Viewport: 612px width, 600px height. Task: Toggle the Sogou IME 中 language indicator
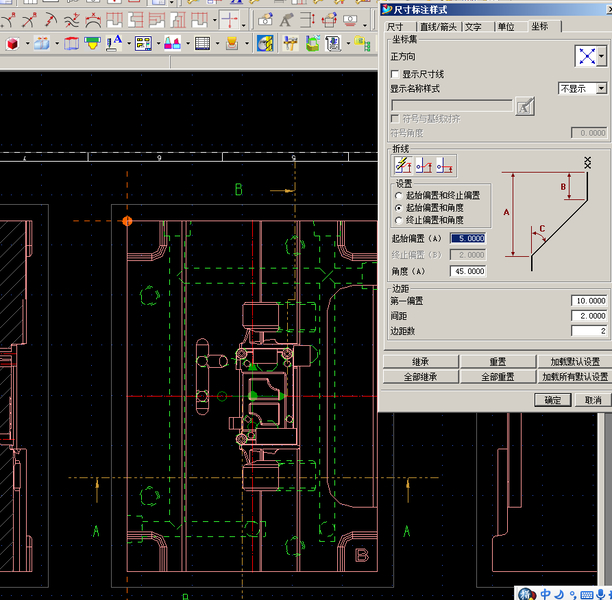pos(545,594)
